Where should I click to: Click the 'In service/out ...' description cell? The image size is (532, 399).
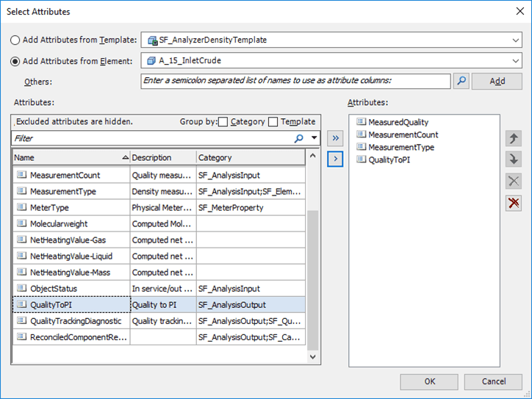pyautogui.click(x=163, y=289)
